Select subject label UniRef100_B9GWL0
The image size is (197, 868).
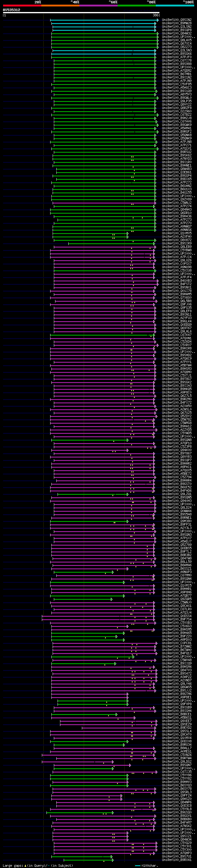tap(177, 98)
